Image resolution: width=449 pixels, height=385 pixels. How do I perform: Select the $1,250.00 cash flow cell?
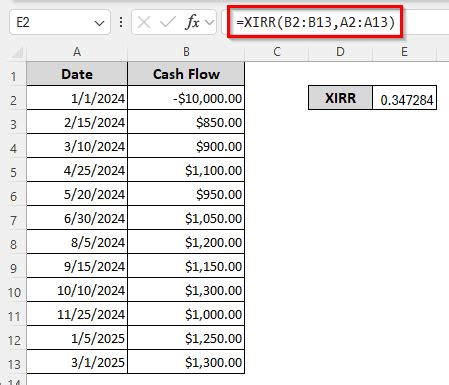[186, 338]
